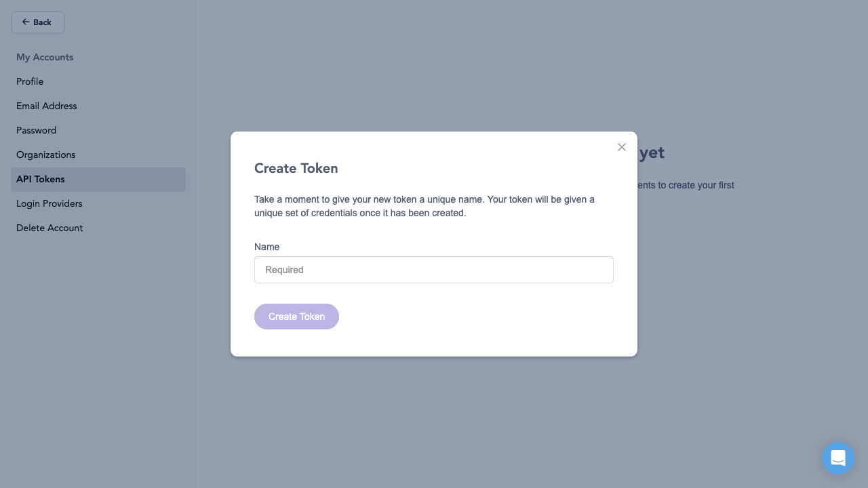Click the Back button
The width and height of the screenshot is (868, 488).
[x=37, y=22]
